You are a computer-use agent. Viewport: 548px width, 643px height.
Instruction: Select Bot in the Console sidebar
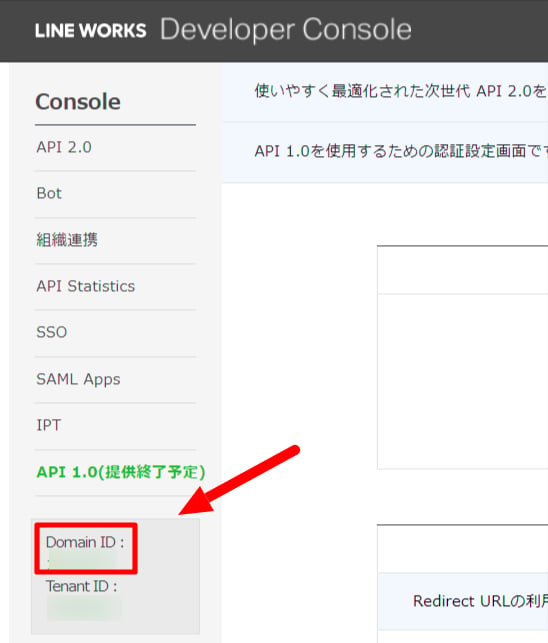tap(49, 193)
